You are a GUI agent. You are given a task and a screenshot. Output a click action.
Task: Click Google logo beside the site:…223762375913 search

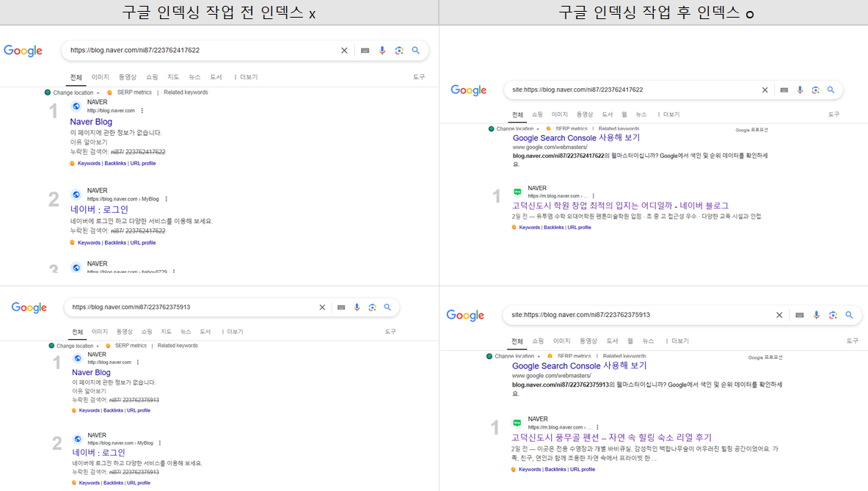[466, 316]
